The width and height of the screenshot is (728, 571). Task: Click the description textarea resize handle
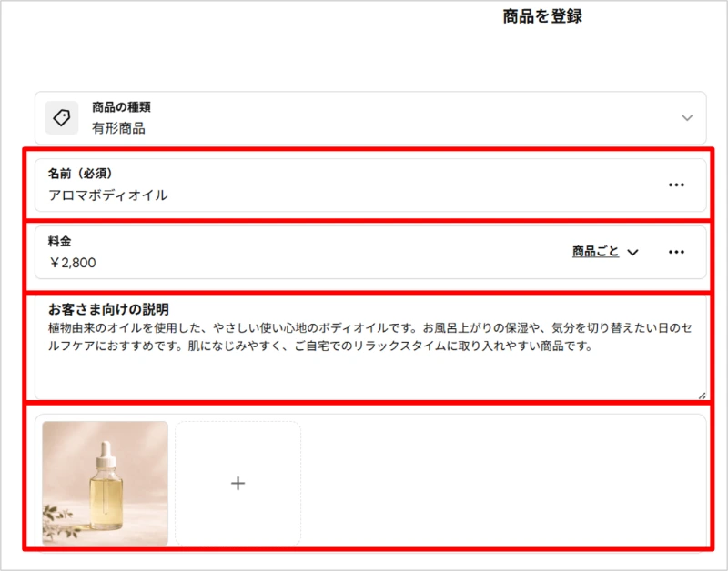tap(702, 396)
